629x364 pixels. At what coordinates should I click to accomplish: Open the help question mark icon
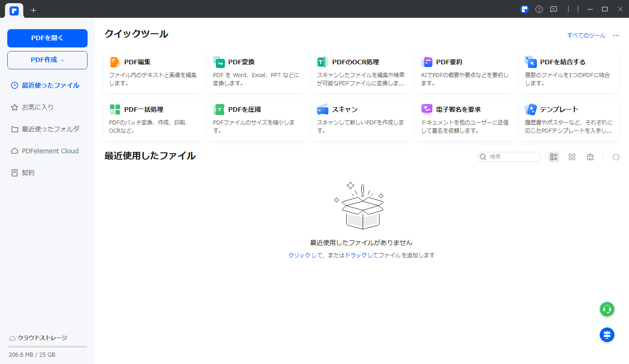click(539, 9)
